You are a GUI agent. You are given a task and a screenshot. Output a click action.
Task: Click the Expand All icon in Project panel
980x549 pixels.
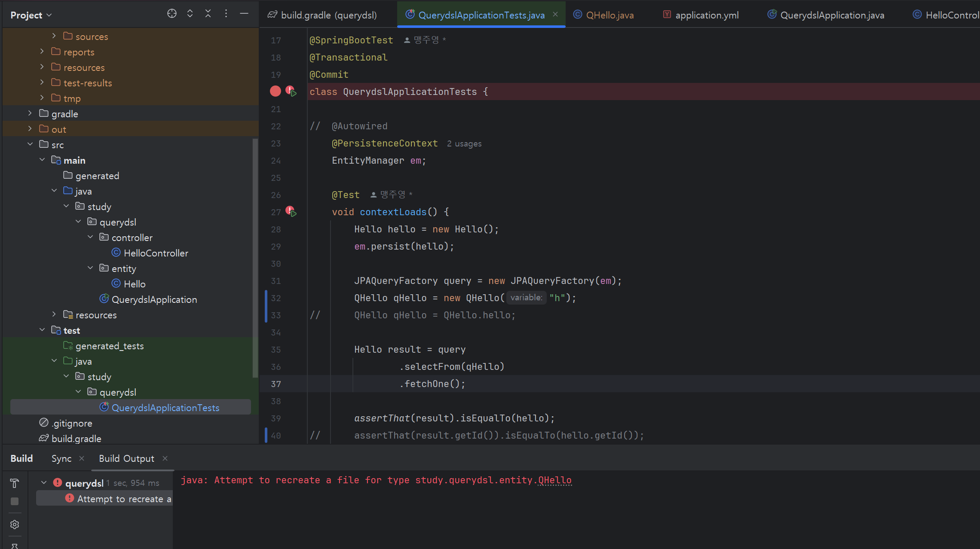190,14
